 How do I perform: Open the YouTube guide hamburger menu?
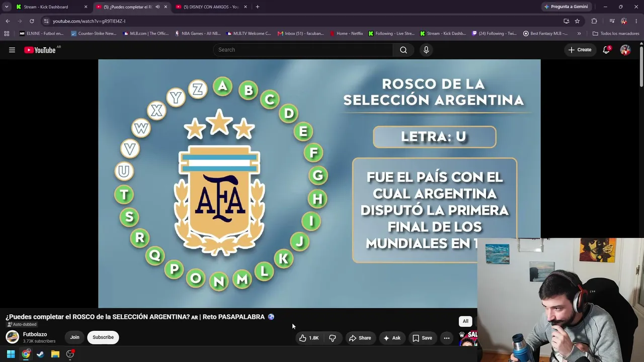(x=12, y=50)
